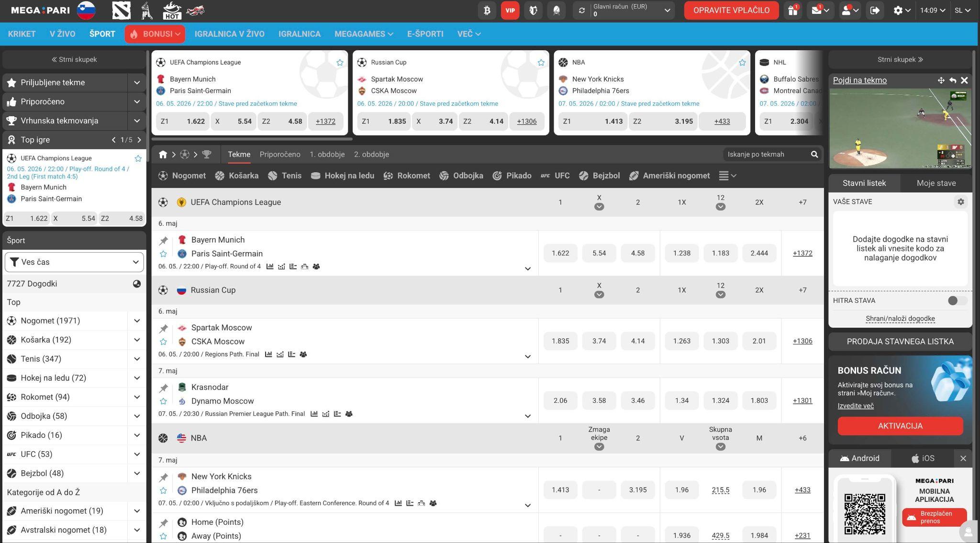Image resolution: width=980 pixels, height=543 pixels.
Task: Open the messages envelope icon
Action: (820, 10)
